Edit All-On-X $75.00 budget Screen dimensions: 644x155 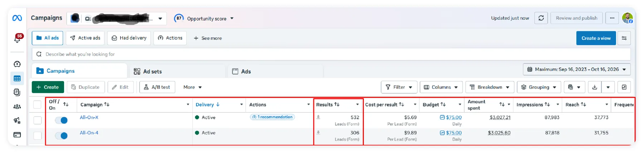pos(451,117)
